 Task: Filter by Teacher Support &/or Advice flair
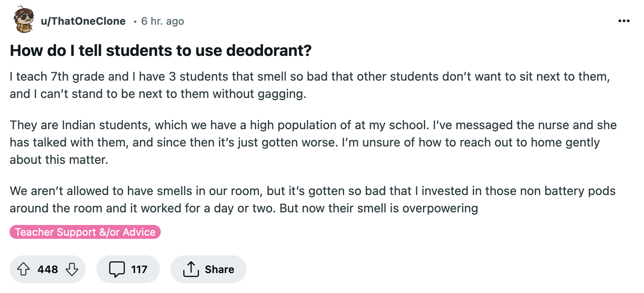pyautogui.click(x=85, y=232)
